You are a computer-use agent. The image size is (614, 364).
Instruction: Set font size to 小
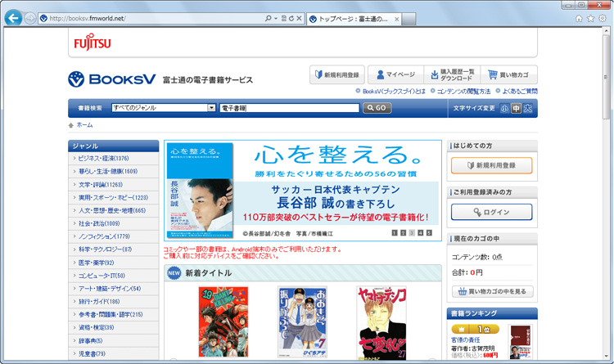[x=504, y=109]
